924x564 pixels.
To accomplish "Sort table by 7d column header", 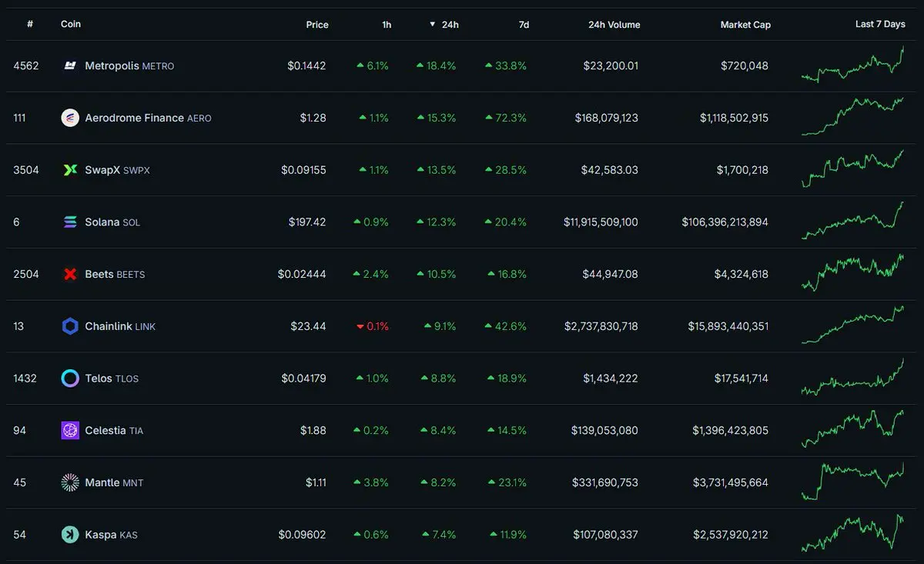I will pos(524,25).
